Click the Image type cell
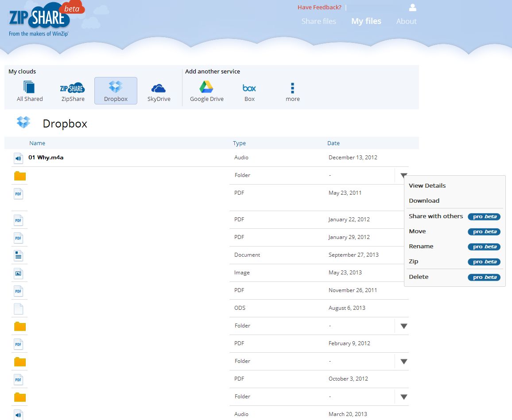The width and height of the screenshot is (512, 420). [x=242, y=273]
